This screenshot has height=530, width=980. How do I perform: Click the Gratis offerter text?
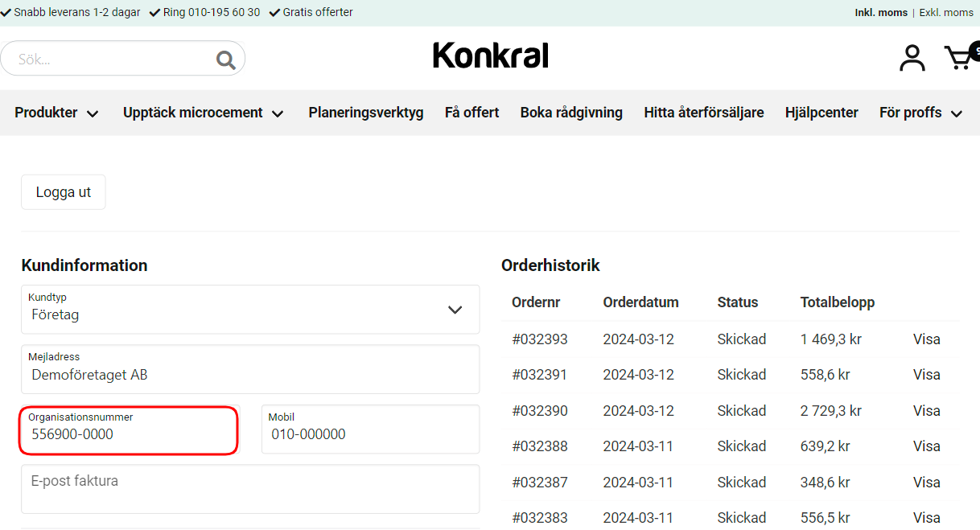tap(318, 12)
